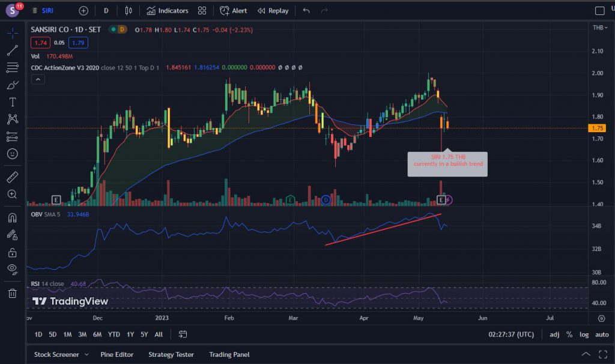Show All available chart history
Screen dimensions: 615x364
point(159,335)
